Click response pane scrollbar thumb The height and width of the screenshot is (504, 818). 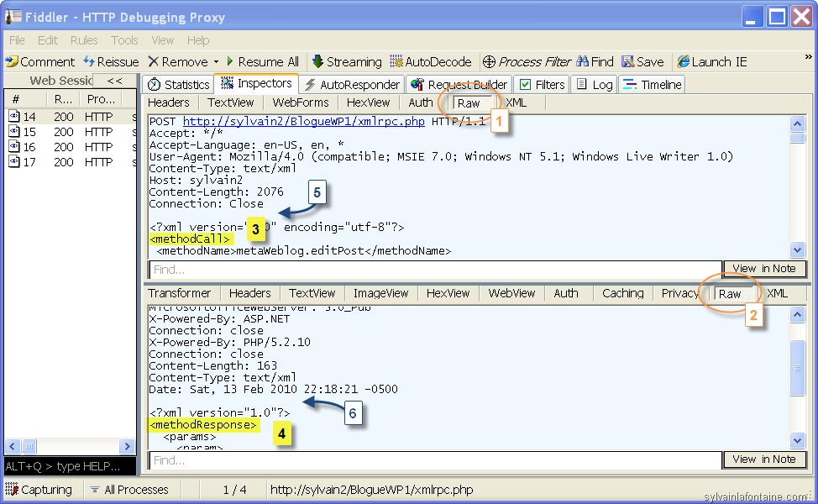pyautogui.click(x=798, y=368)
